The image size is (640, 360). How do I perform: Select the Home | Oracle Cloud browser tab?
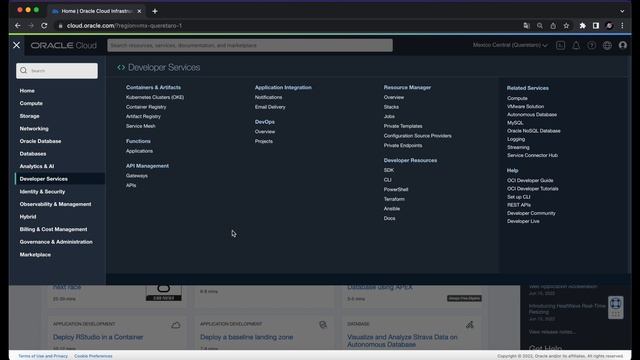click(96, 11)
